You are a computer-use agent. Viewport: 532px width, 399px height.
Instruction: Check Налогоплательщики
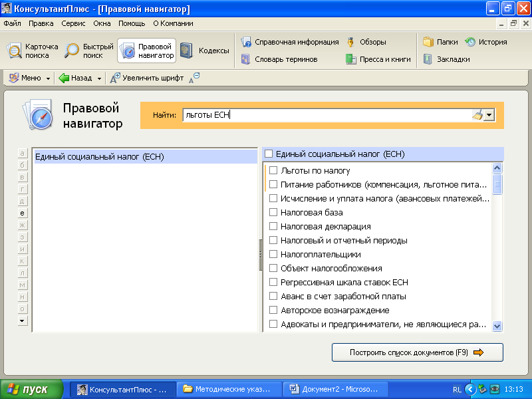click(273, 254)
